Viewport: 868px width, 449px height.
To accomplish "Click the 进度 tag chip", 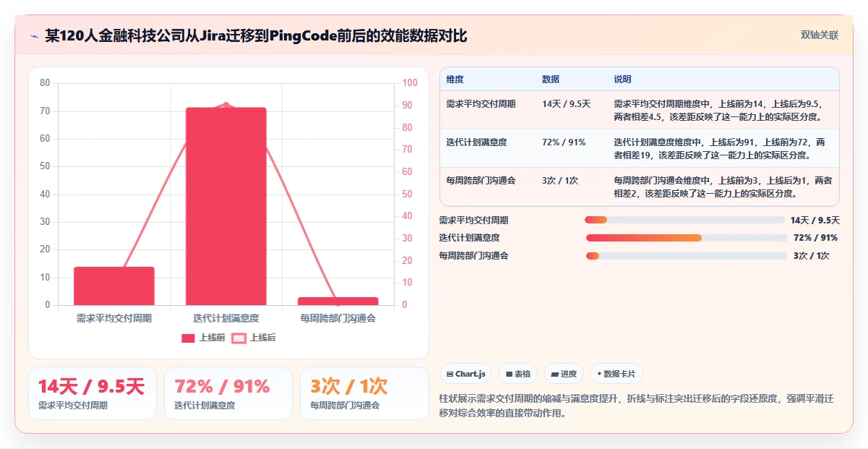I will click(x=564, y=374).
